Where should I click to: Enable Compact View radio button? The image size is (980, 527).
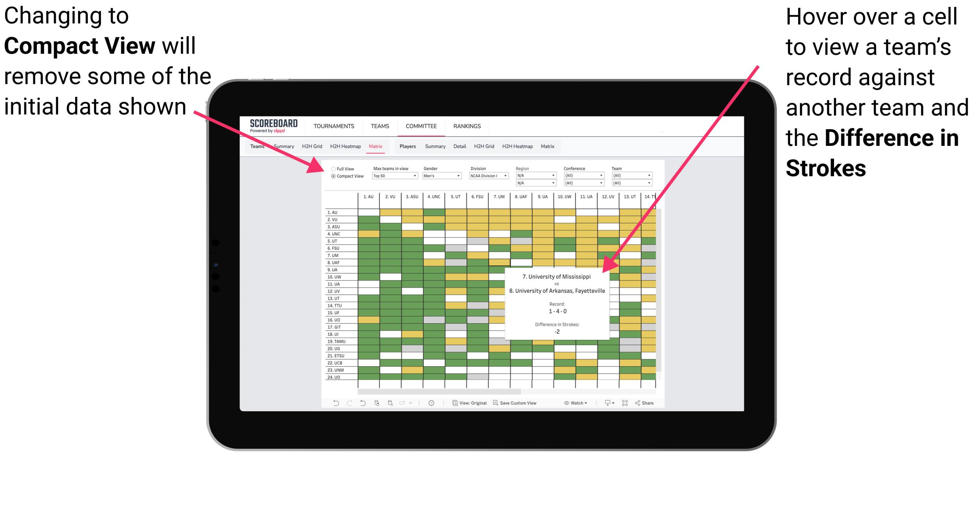point(332,178)
